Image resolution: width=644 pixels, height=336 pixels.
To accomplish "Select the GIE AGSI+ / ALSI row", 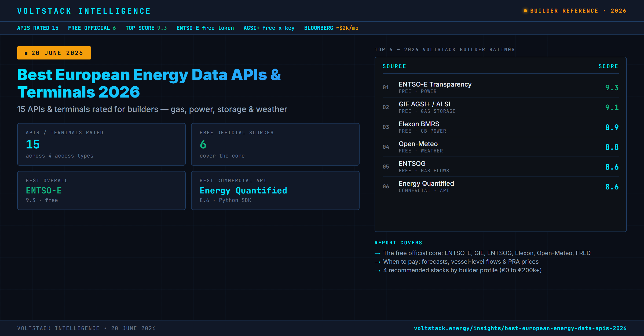I will pos(501,107).
